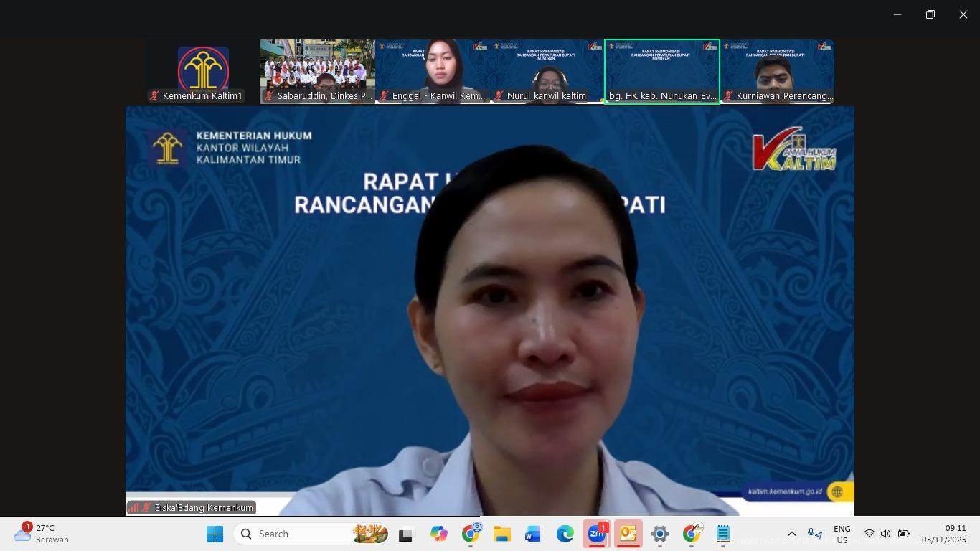Expand the hidden system tray icons chevron
Viewport: 980px width, 551px height.
tap(791, 534)
